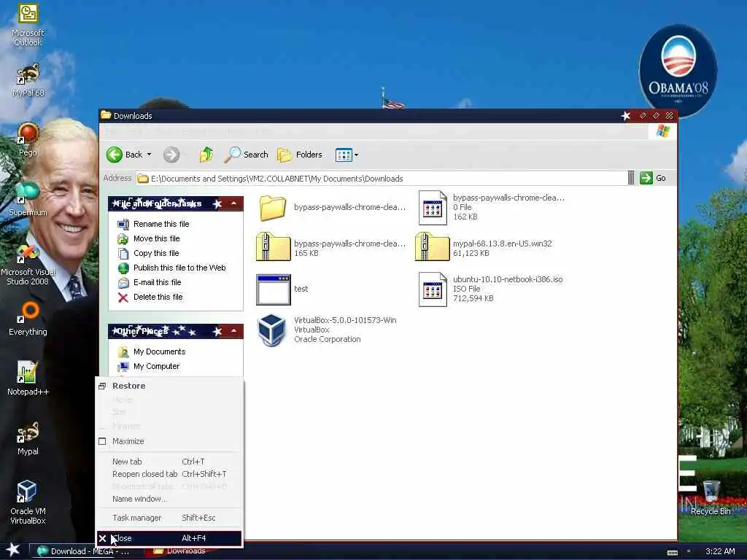Select Microsoft Visual Studio 2008 desktop icon
747x560 pixels.
[x=28, y=265]
